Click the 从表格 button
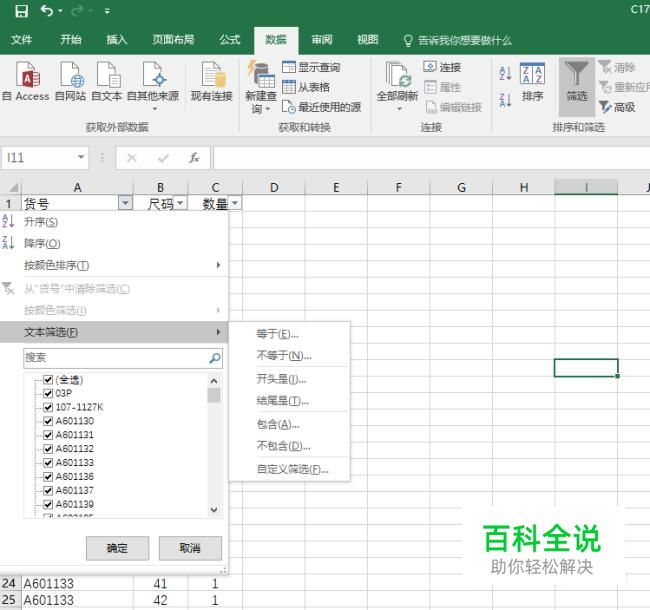This screenshot has width=650, height=610. click(306, 87)
